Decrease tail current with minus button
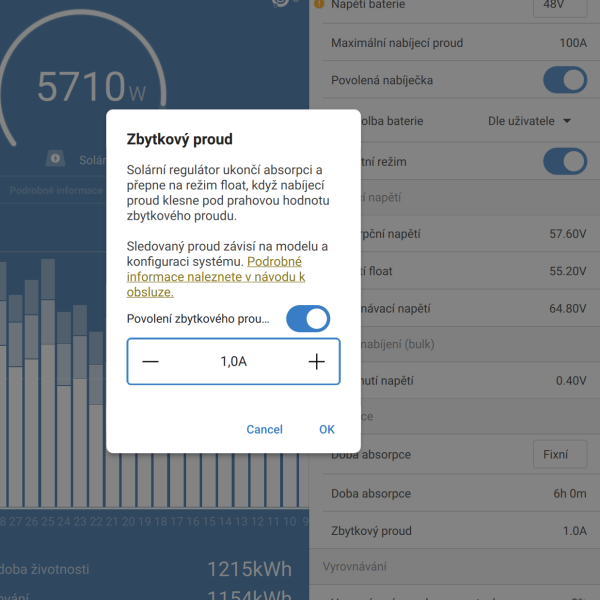Screen dimensions: 600x600 click(x=150, y=362)
